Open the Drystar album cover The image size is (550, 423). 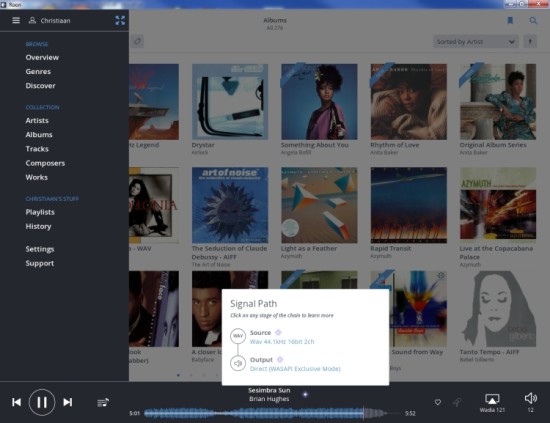(230, 102)
